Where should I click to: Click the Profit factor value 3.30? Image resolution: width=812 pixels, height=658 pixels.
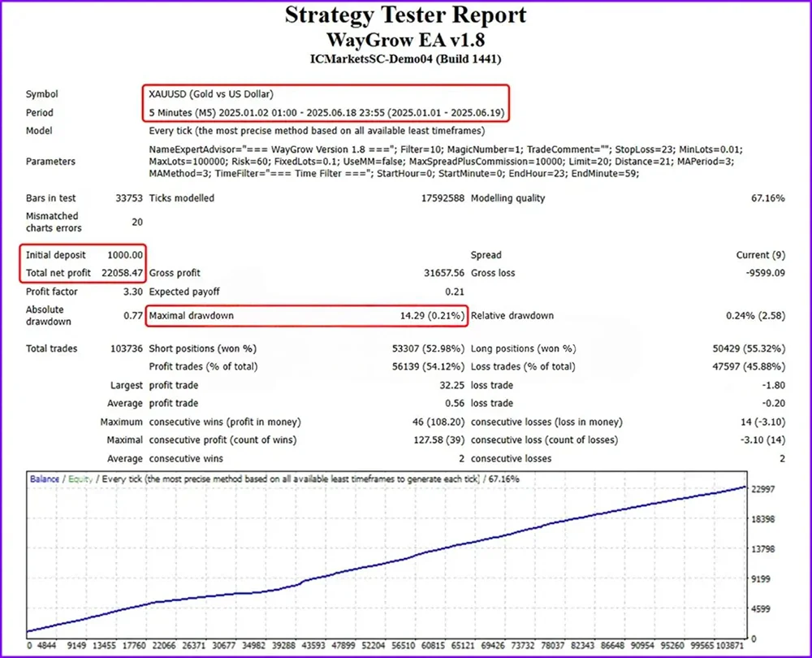[133, 292]
